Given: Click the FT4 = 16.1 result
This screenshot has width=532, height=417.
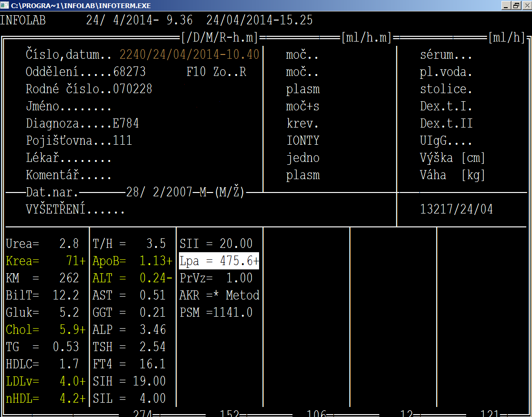Looking at the screenshot, I should [x=129, y=364].
